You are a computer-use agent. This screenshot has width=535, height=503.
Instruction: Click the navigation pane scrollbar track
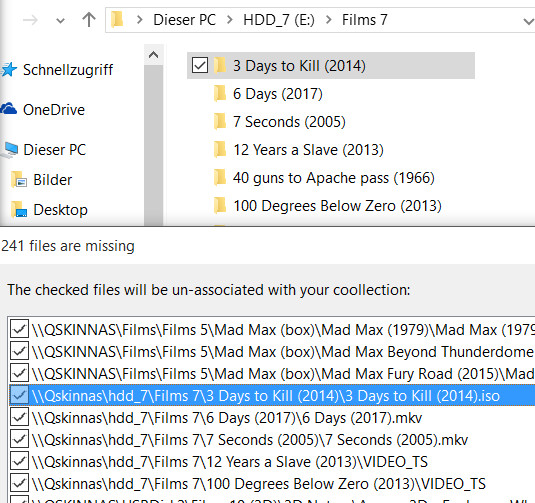(x=154, y=145)
